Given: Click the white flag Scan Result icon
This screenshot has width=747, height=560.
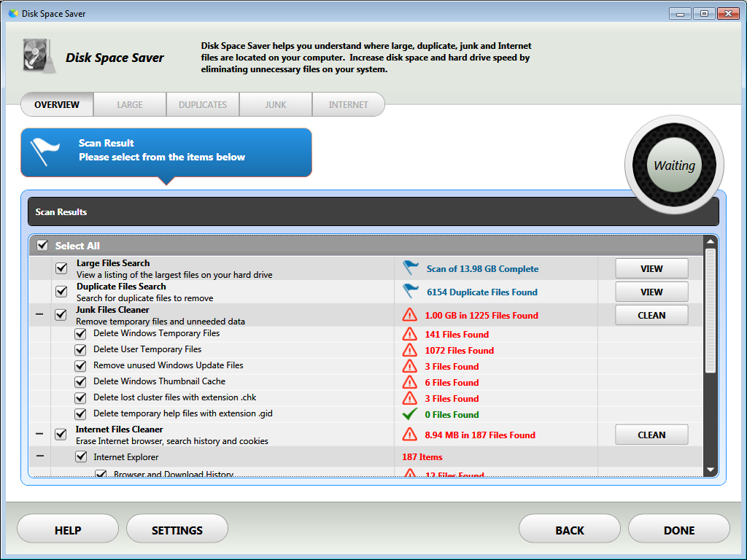Looking at the screenshot, I should coord(45,151).
